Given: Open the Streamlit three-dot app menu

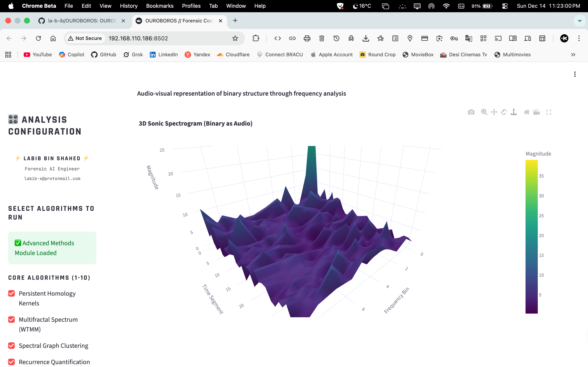Looking at the screenshot, I should pyautogui.click(x=575, y=74).
